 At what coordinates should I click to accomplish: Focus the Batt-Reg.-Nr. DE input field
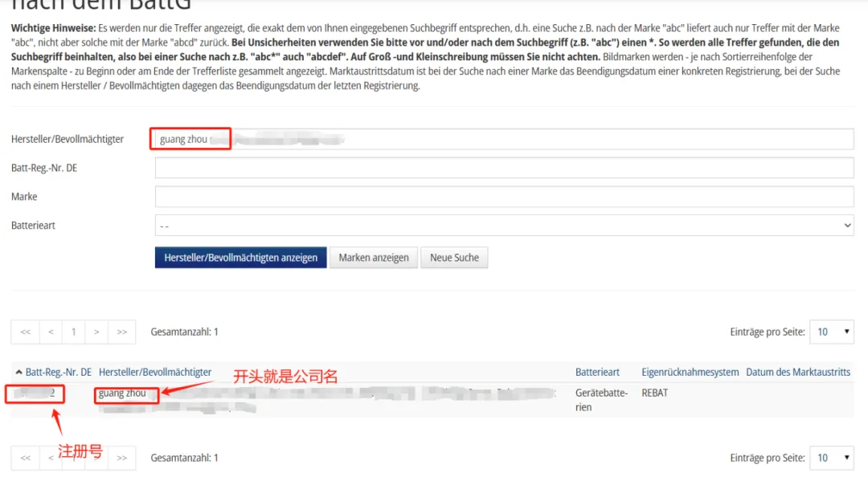click(504, 168)
